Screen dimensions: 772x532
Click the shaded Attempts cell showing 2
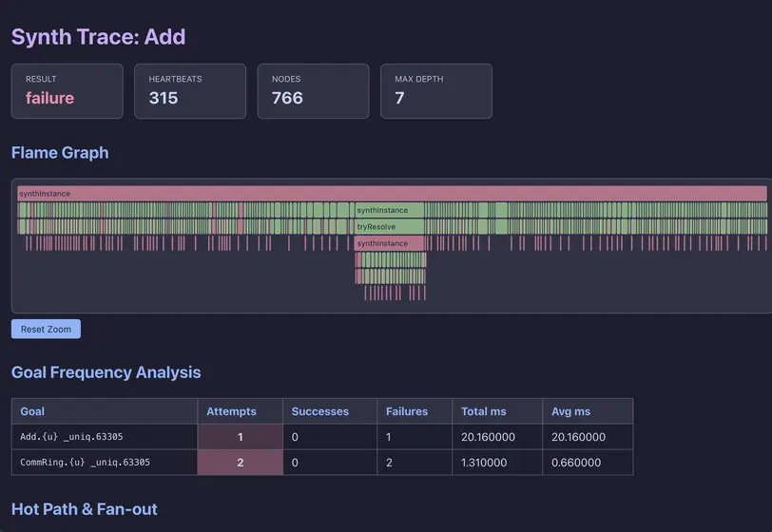[240, 463]
